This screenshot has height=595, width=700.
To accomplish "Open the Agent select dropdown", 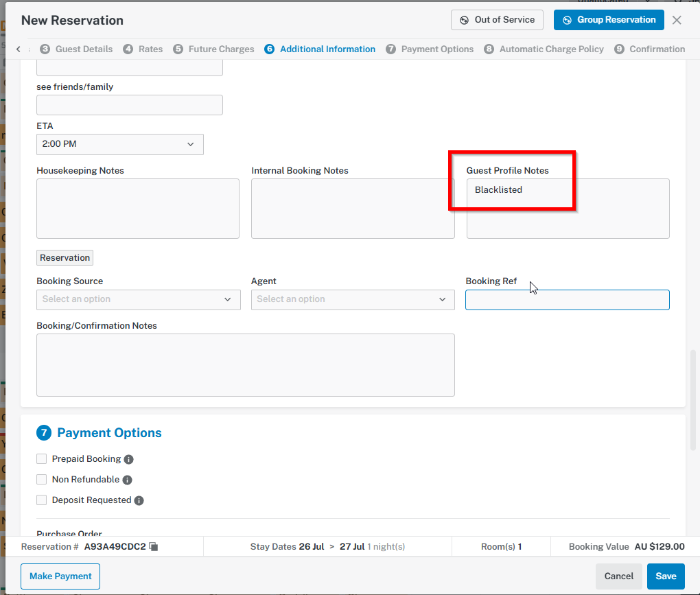I will (x=352, y=300).
